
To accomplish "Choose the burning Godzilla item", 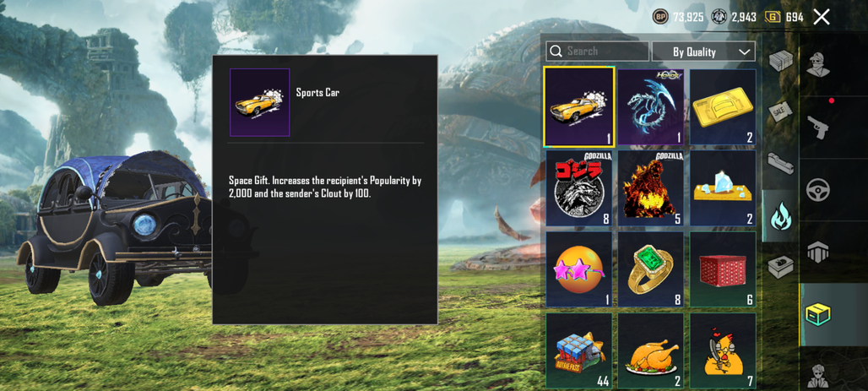I will 651,188.
